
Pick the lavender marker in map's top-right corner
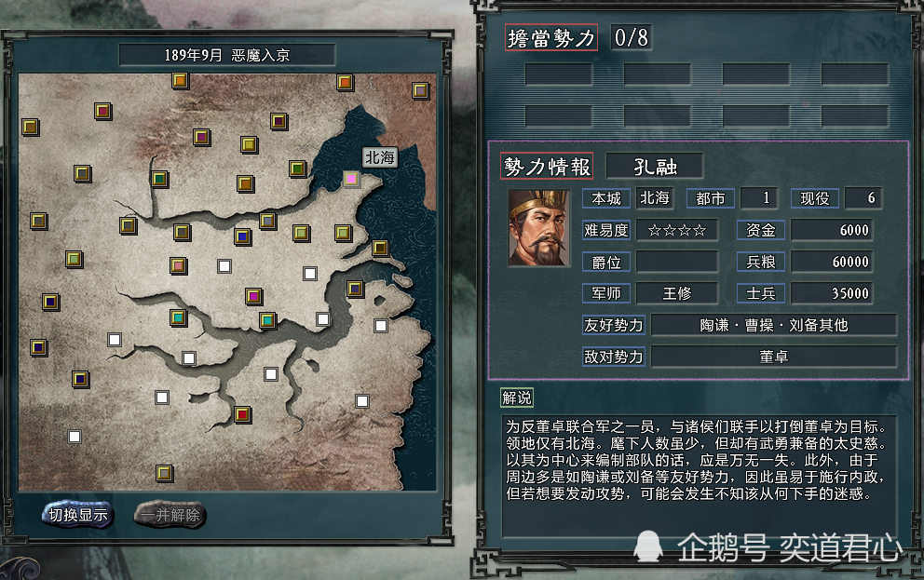[x=420, y=90]
